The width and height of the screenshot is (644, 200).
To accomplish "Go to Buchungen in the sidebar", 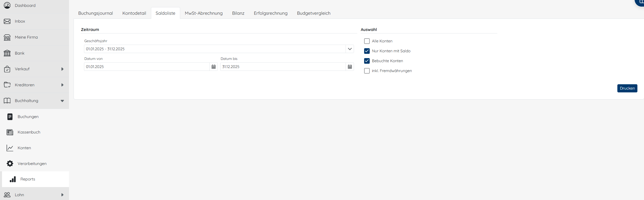I will coord(28,117).
